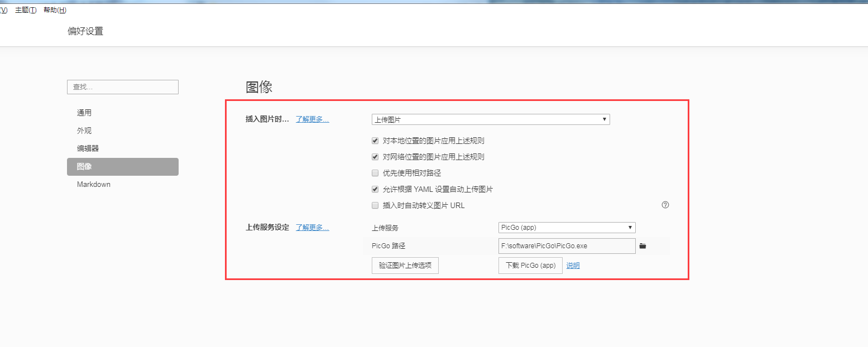Click 验证图片上传选项 button
This screenshot has height=347, width=868.
(405, 266)
